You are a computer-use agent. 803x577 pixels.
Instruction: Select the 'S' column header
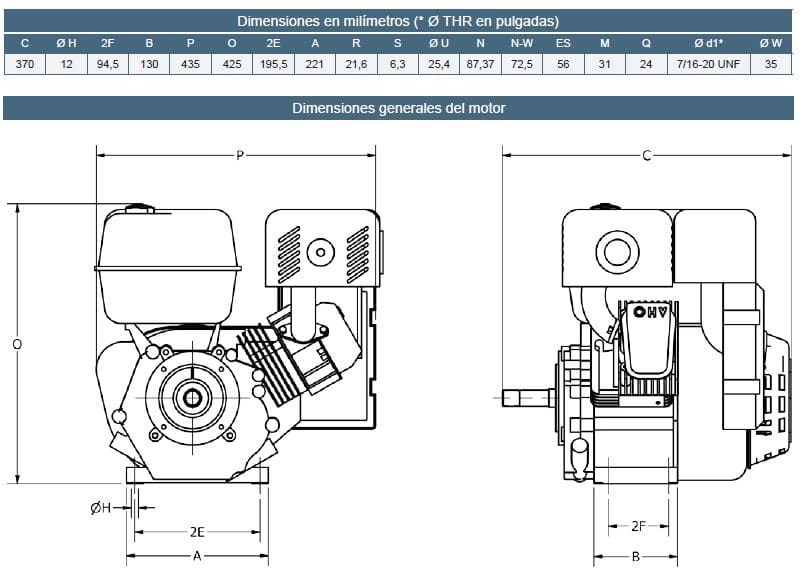tap(397, 44)
